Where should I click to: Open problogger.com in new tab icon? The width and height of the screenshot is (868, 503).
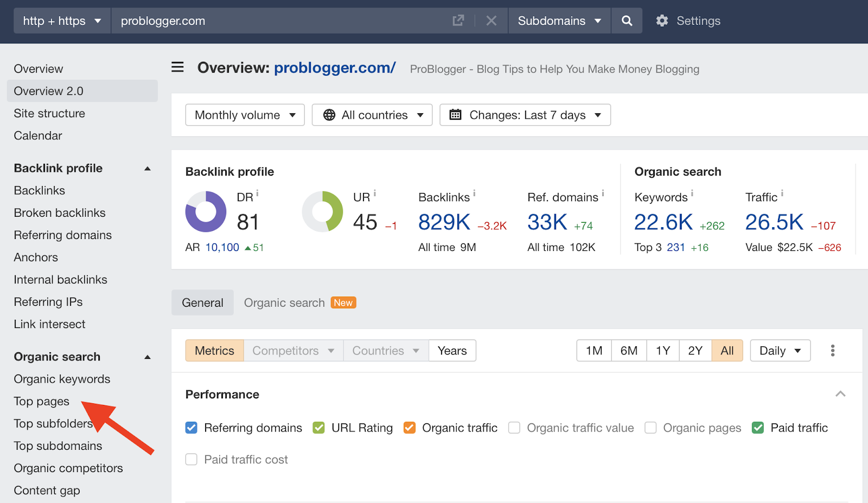pos(458,21)
